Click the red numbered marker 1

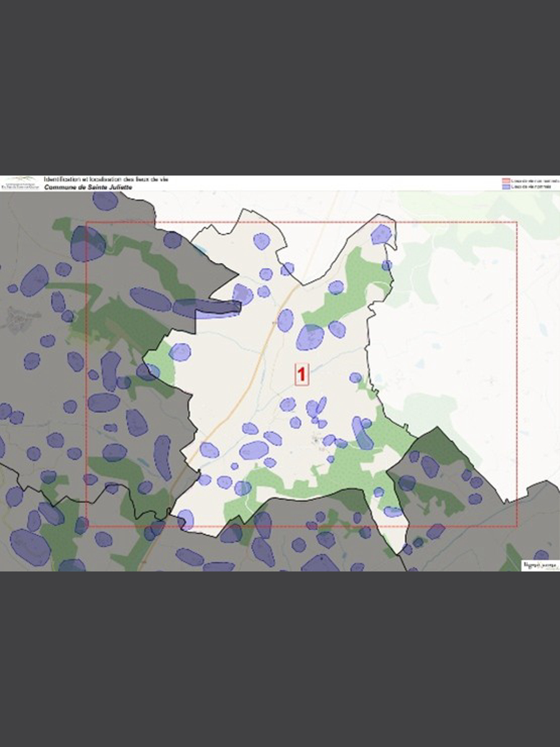301,374
